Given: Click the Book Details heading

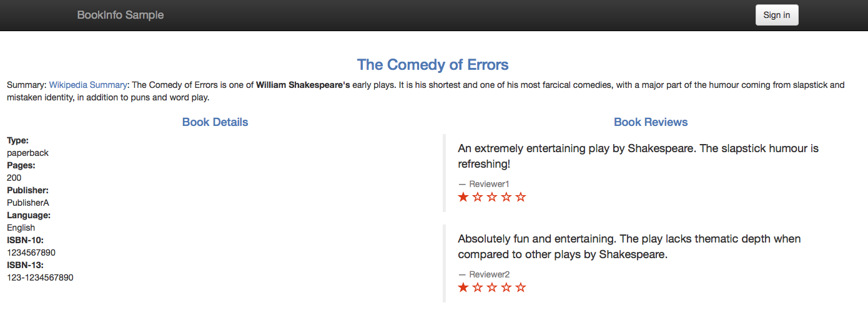Looking at the screenshot, I should click(x=215, y=122).
